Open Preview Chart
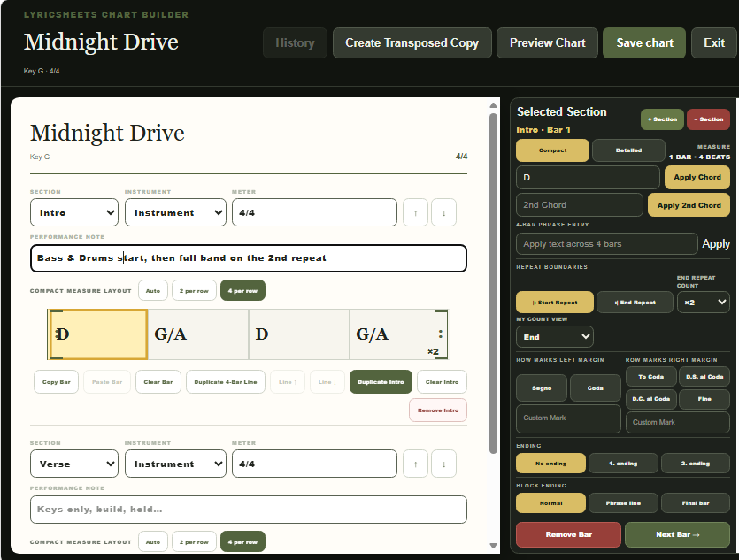The height and width of the screenshot is (560, 739). 547,42
